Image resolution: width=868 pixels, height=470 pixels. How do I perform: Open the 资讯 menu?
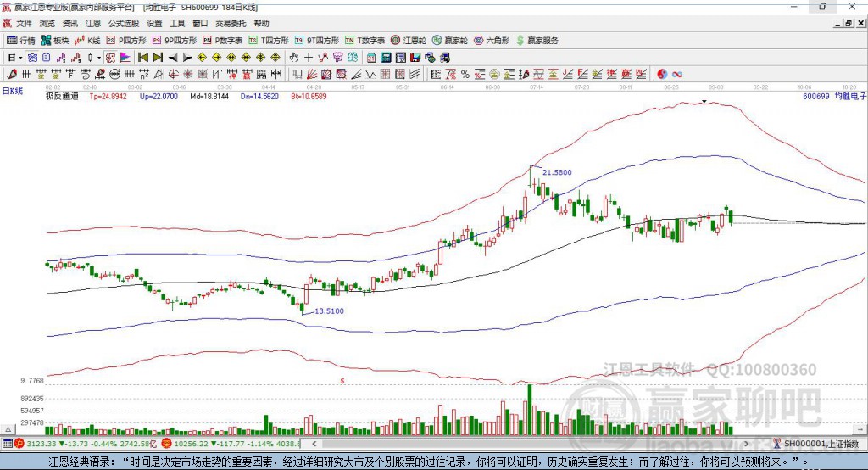click(70, 23)
